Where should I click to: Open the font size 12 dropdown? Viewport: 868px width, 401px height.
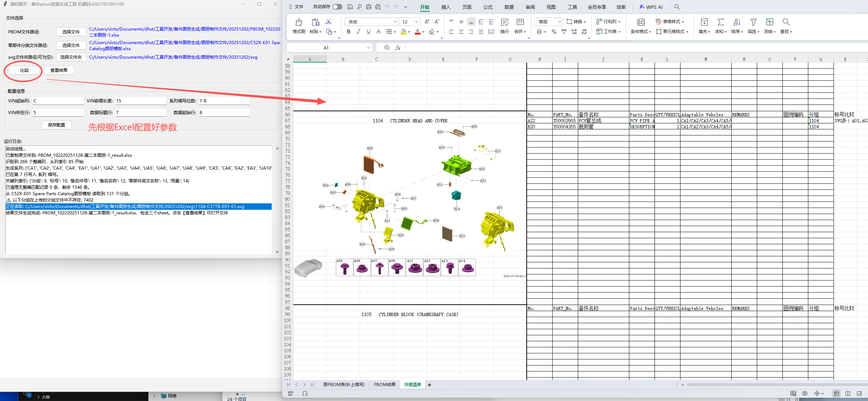click(x=416, y=22)
